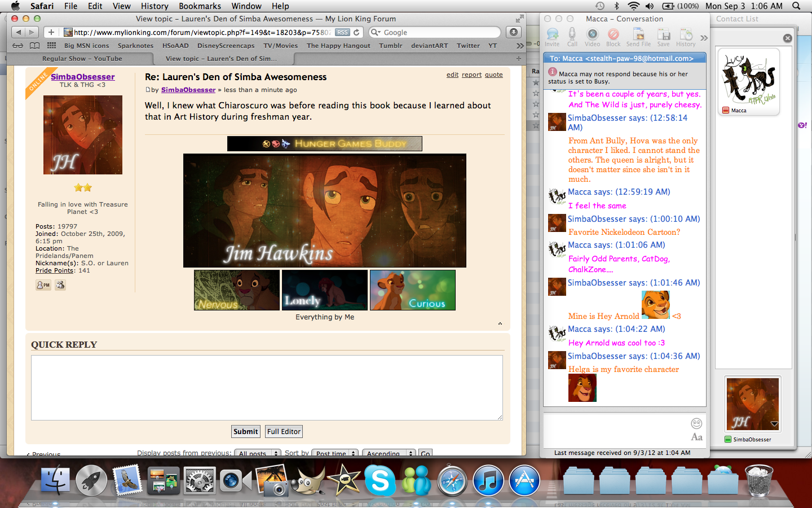Open the Ascending sort order dropdown
Screen dimensions: 812x508
pos(389,453)
